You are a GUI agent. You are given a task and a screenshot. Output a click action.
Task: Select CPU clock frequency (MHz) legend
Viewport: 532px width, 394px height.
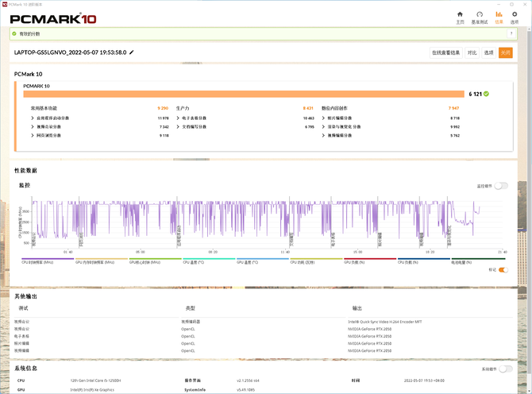48,261
